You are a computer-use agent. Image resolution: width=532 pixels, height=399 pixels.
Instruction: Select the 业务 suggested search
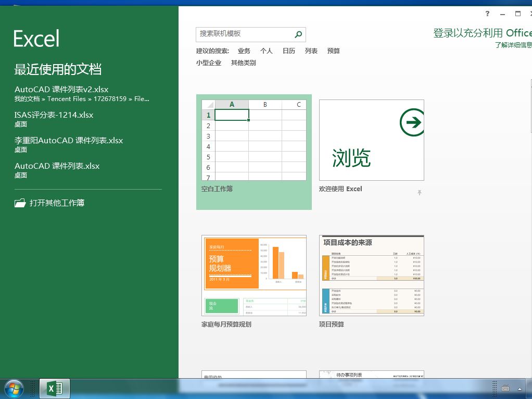(244, 51)
